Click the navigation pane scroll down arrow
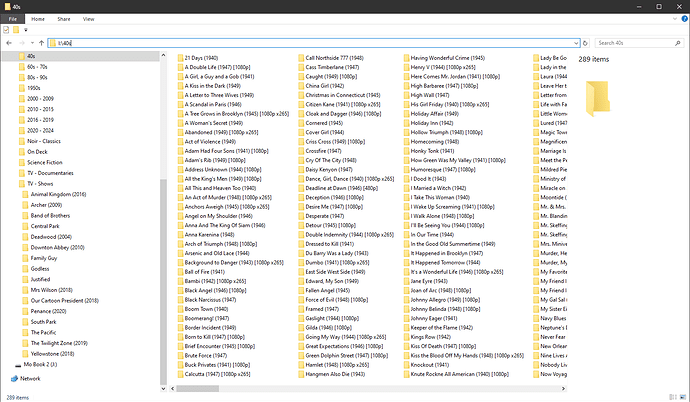Viewport: 690px width, 402px height. 163,388
